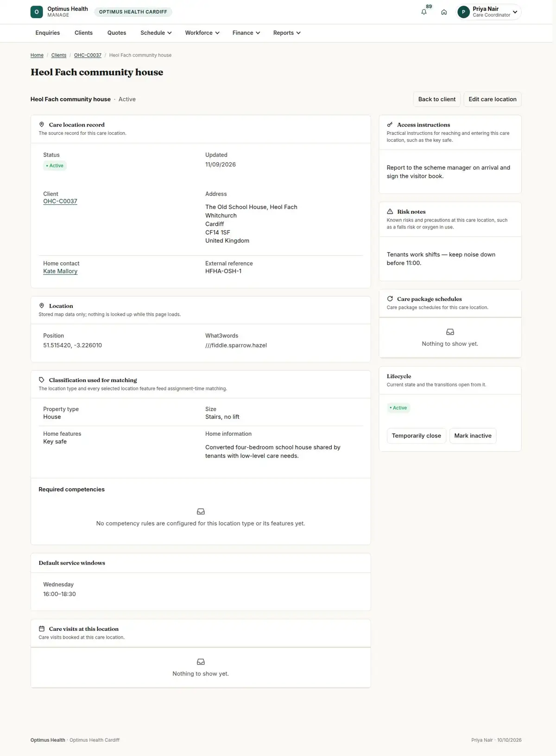Viewport: 556px width, 756px height.
Task: Click the Active badge under Status
Action: click(x=55, y=165)
